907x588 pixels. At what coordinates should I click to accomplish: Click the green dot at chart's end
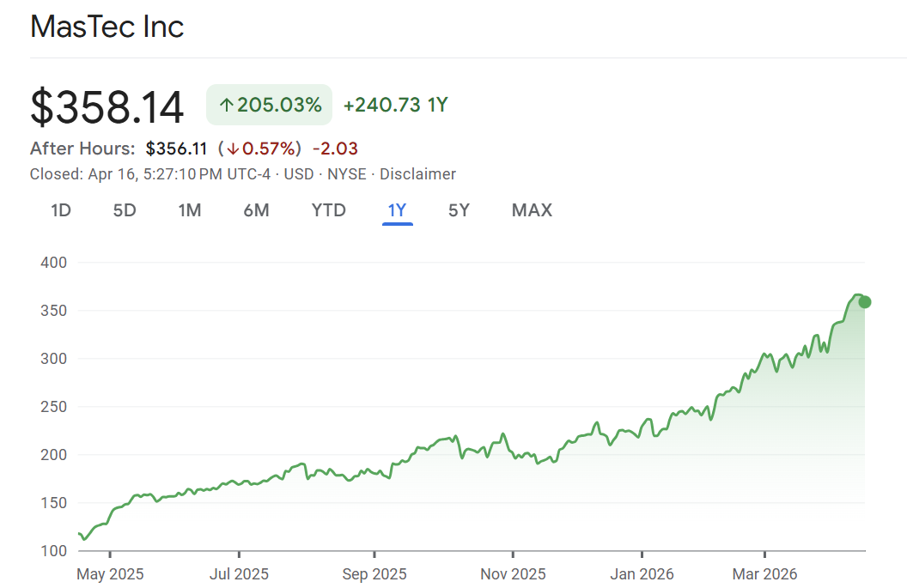pos(865,301)
